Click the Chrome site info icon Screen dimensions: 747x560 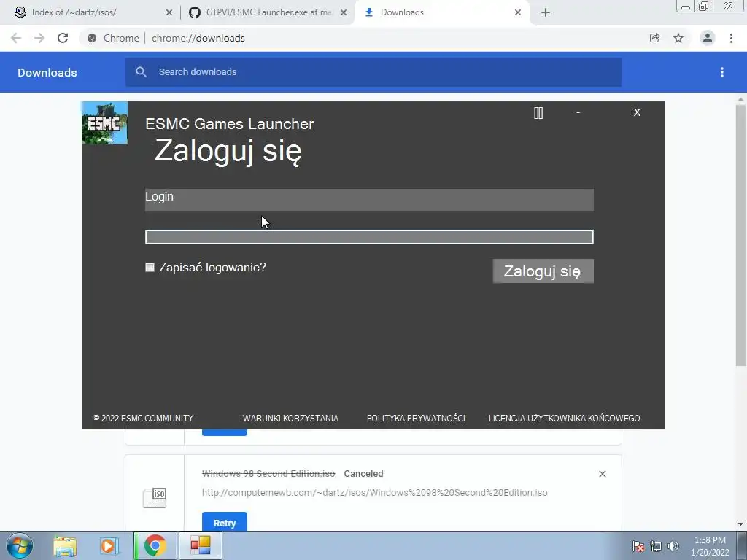[92, 38]
